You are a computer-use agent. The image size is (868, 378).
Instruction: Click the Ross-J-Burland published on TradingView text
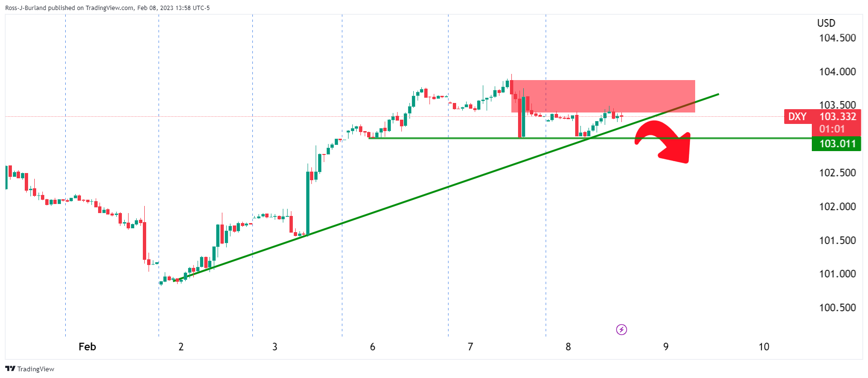pos(107,8)
